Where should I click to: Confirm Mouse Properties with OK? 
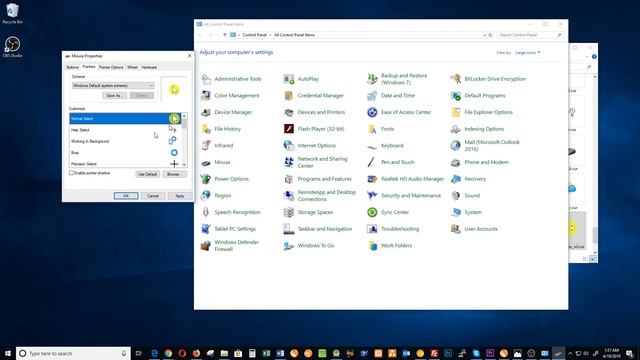126,196
